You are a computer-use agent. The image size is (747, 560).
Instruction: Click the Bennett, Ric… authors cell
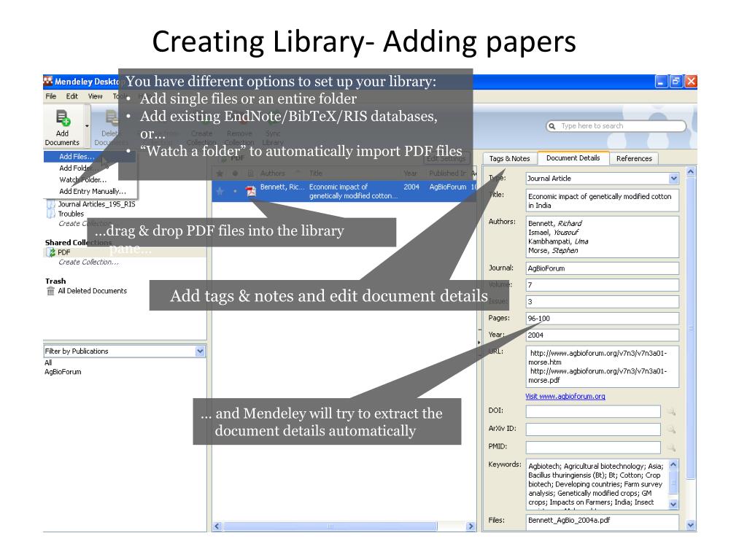coord(282,187)
